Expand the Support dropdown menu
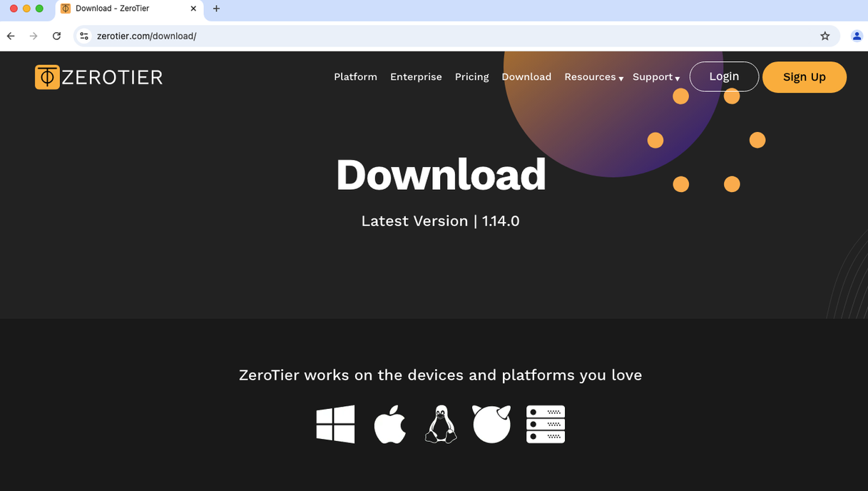 click(x=655, y=77)
